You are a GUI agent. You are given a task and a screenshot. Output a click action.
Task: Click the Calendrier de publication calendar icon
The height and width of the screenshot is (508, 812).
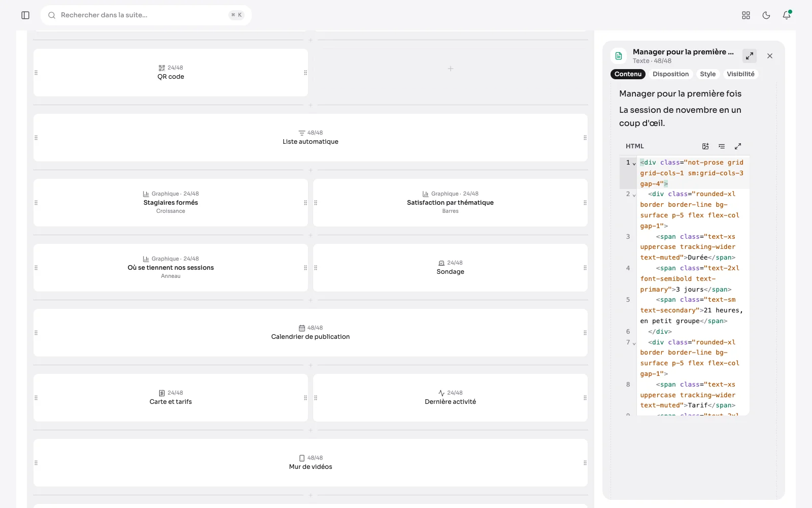tap(302, 328)
